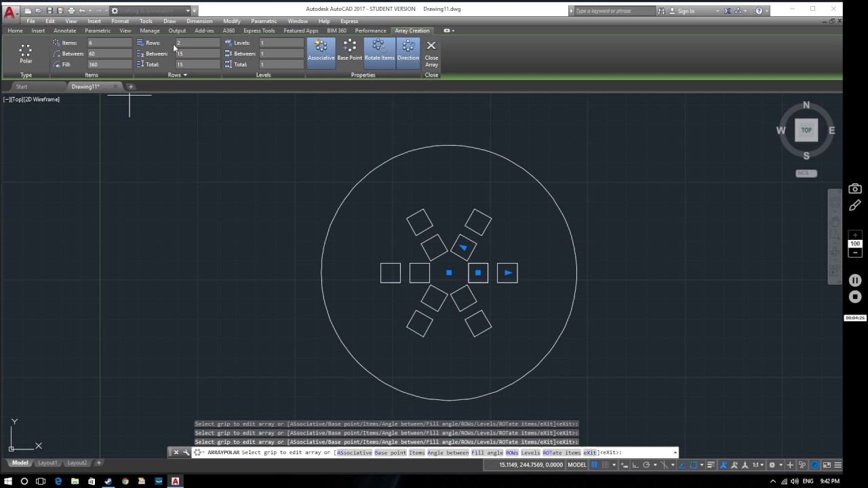This screenshot has height=488, width=868.
Task: Open the File menu
Action: (31, 21)
